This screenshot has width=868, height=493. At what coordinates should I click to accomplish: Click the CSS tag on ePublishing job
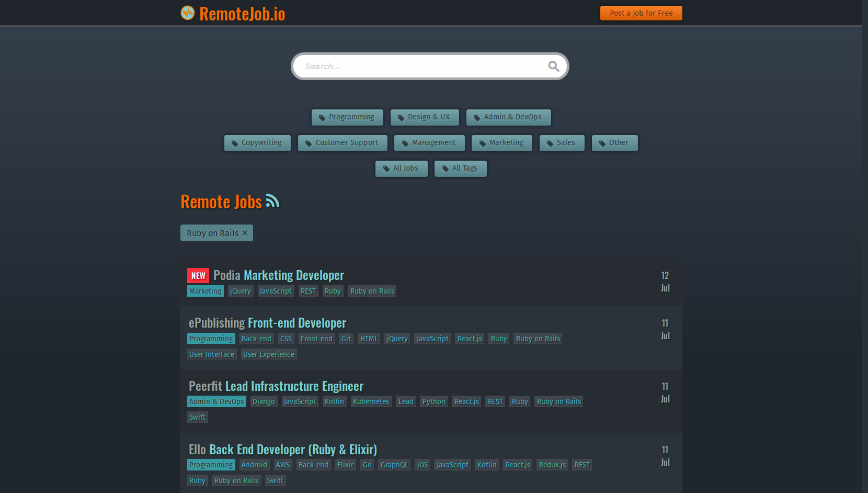[x=286, y=339]
